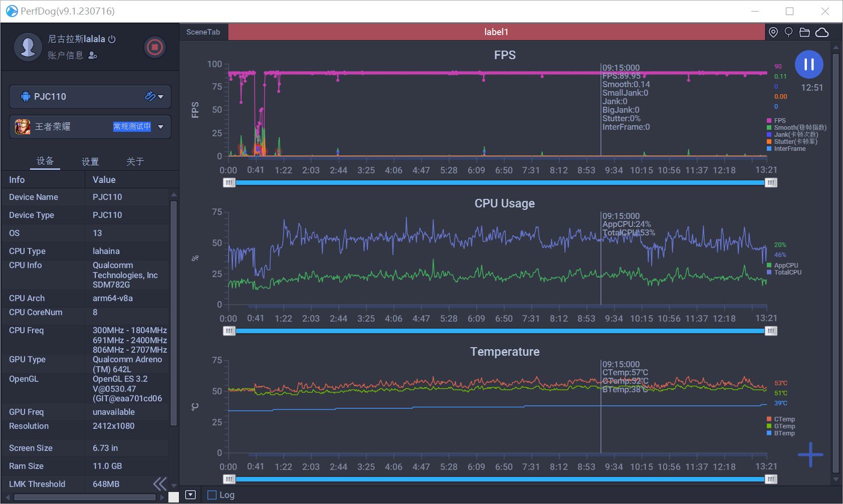
Task: Click FPS chart right range slider handle
Action: 771,183
